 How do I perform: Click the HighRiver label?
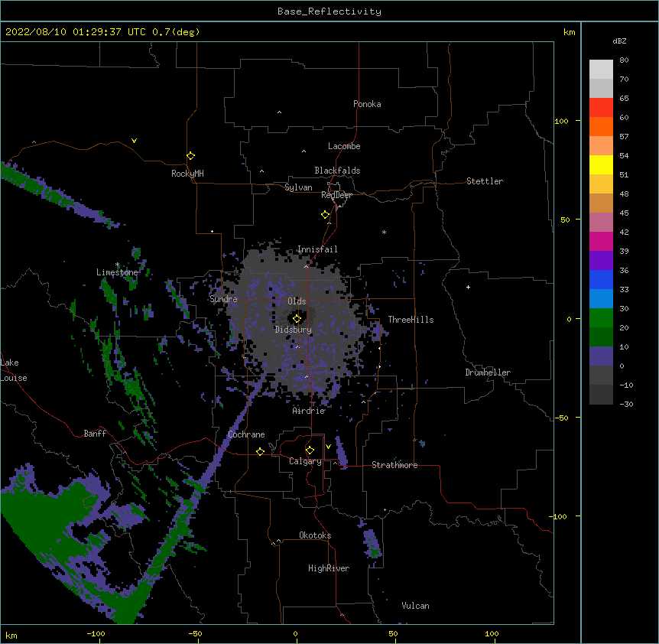(x=329, y=568)
